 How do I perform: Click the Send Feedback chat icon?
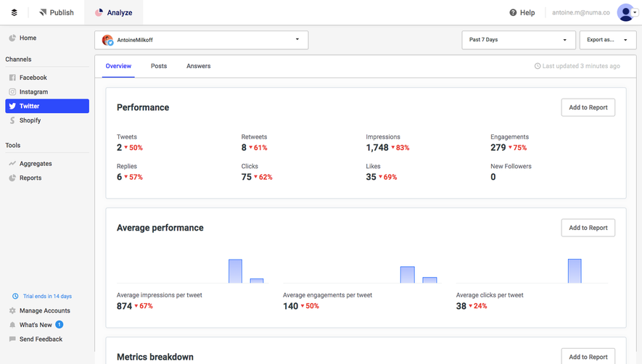12,339
